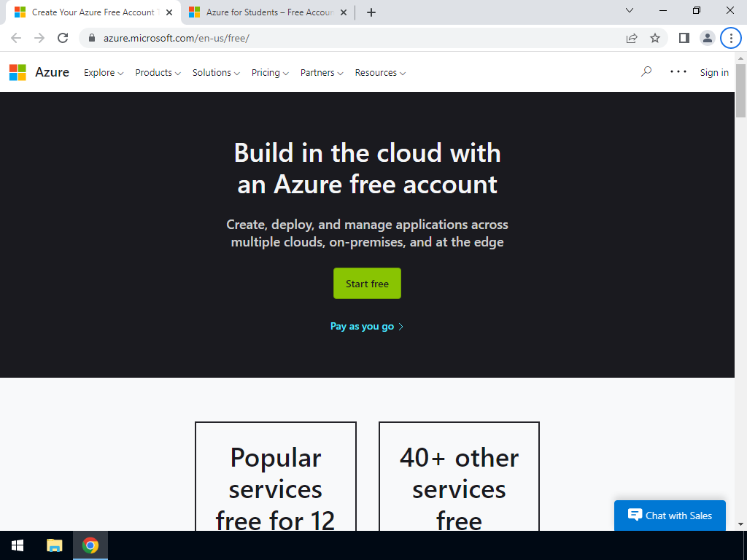Open Chat with Sales widget
This screenshot has width=747, height=560.
coord(670,516)
